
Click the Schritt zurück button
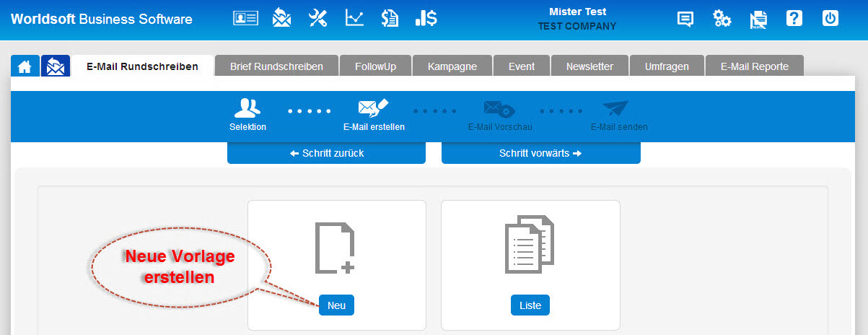327,153
